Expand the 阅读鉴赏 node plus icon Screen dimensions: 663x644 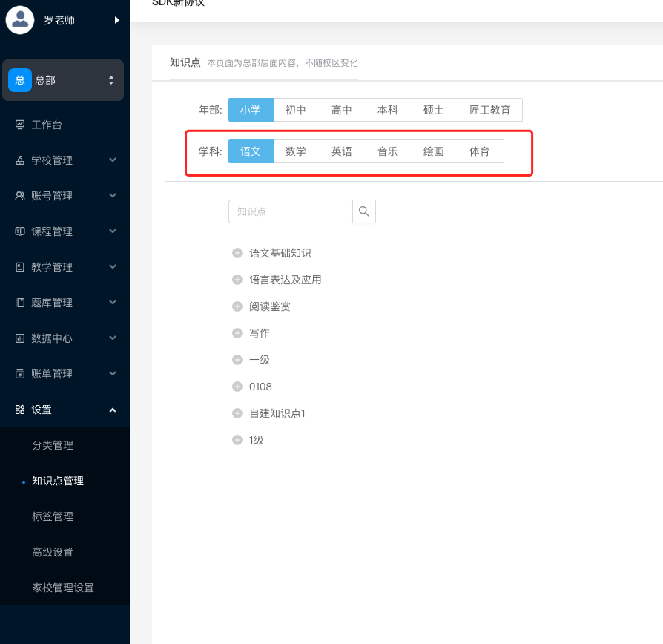237,306
